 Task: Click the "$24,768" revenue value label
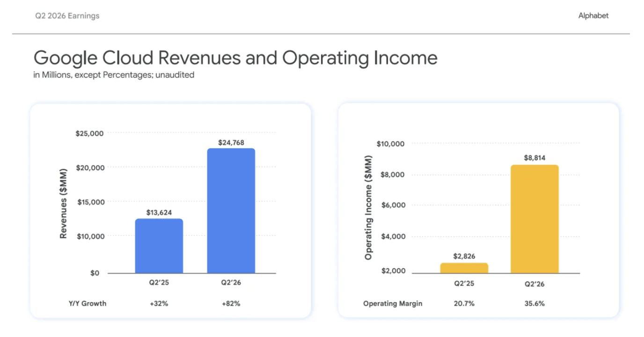(231, 143)
